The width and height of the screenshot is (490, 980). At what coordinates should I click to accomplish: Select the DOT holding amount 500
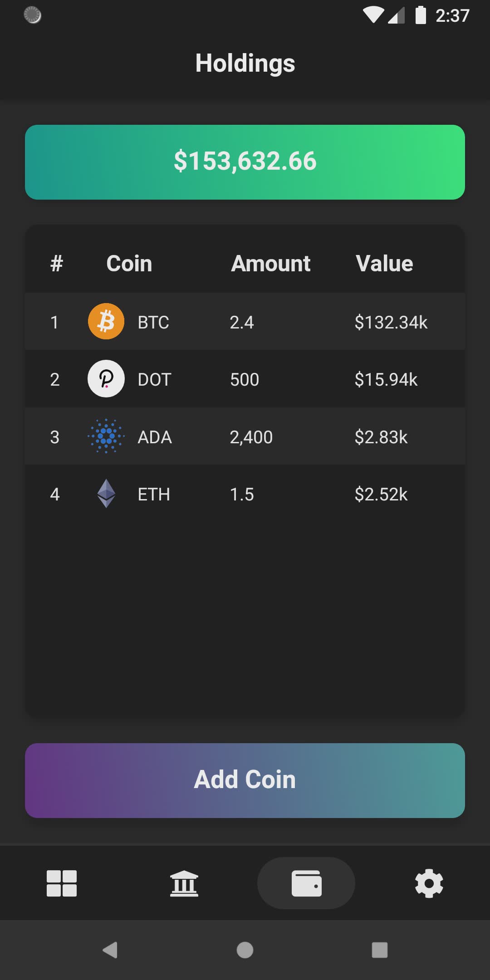[244, 380]
